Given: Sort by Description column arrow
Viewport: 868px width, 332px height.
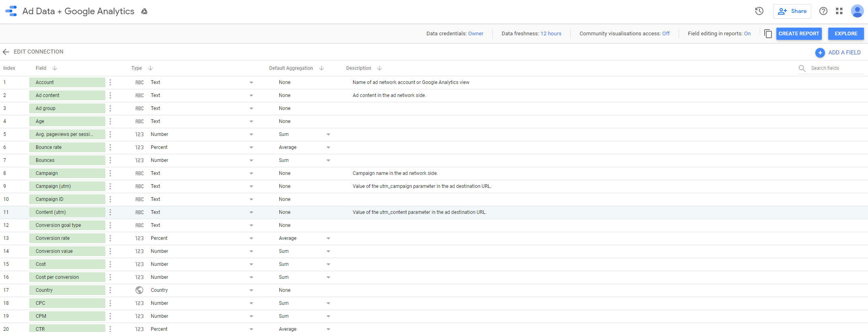Looking at the screenshot, I should [379, 68].
